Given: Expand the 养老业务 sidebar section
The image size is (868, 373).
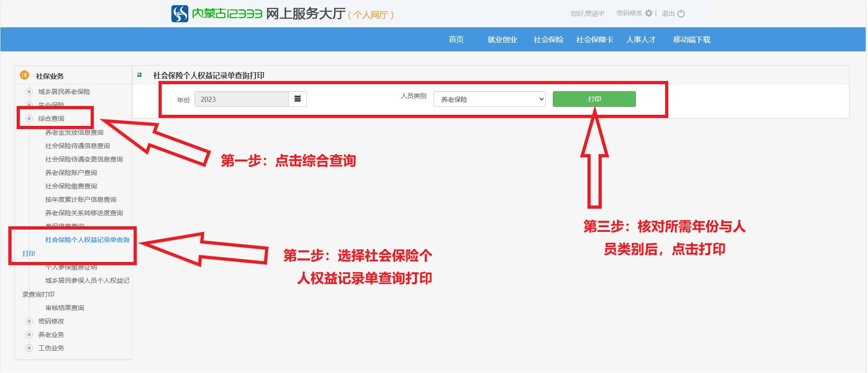Looking at the screenshot, I should tap(51, 335).
